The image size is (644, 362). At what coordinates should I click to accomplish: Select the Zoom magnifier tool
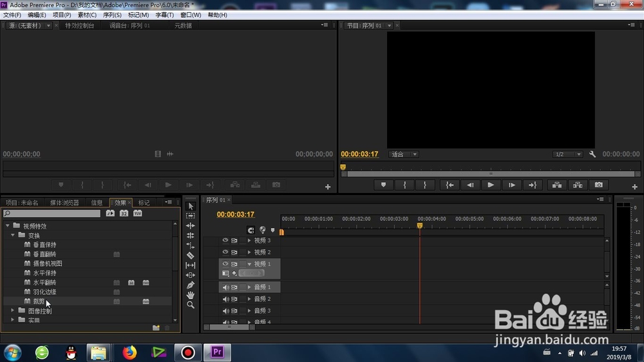click(x=191, y=305)
